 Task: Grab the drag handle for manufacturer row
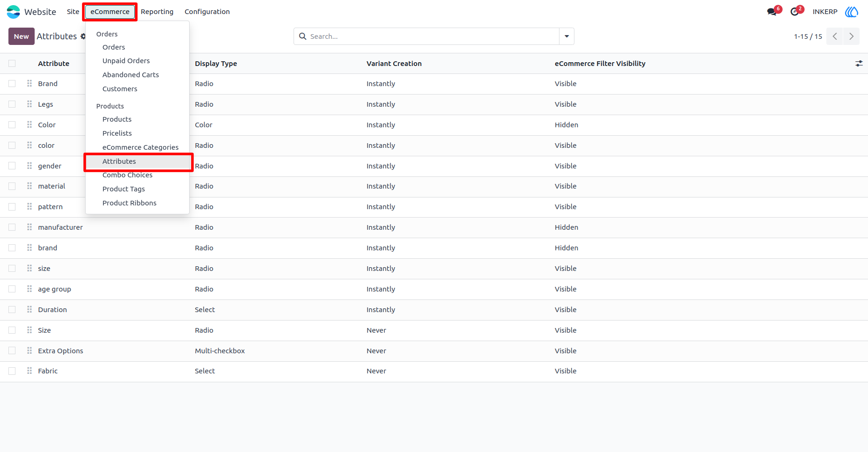29,227
